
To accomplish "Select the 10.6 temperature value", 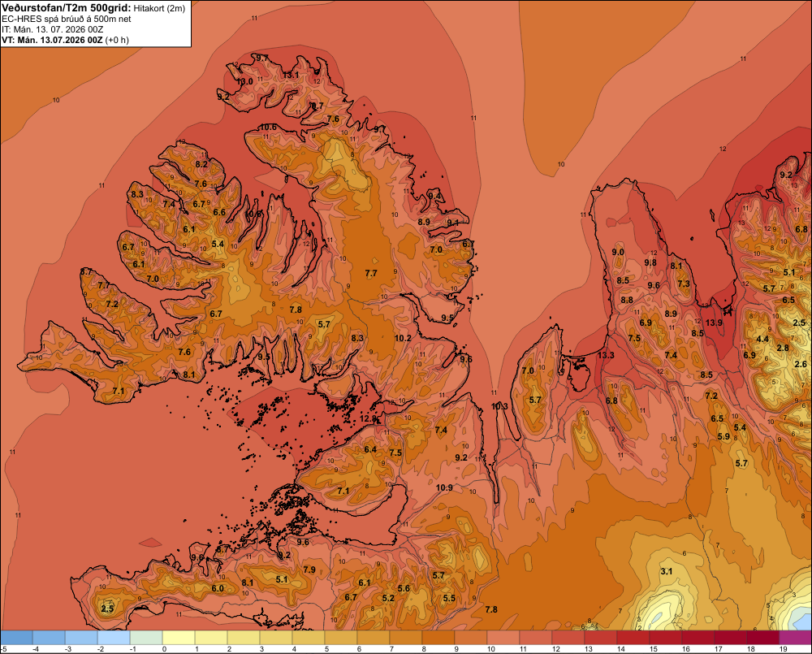I will pos(268,127).
